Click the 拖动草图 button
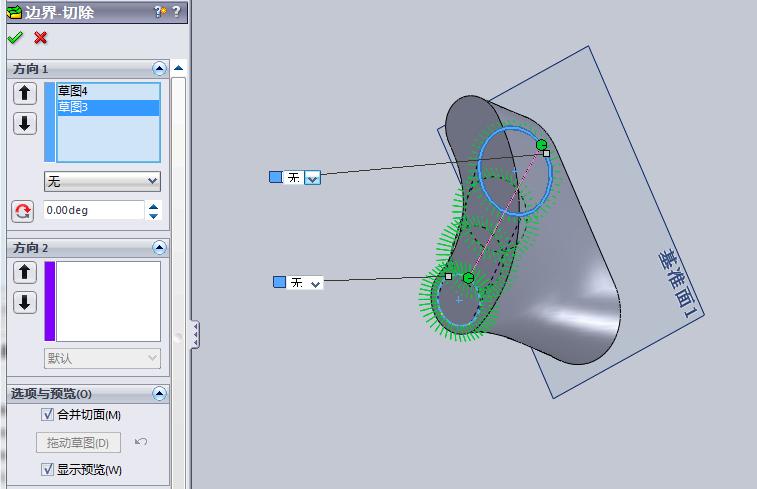Image resolution: width=757 pixels, height=489 pixels. [78, 443]
